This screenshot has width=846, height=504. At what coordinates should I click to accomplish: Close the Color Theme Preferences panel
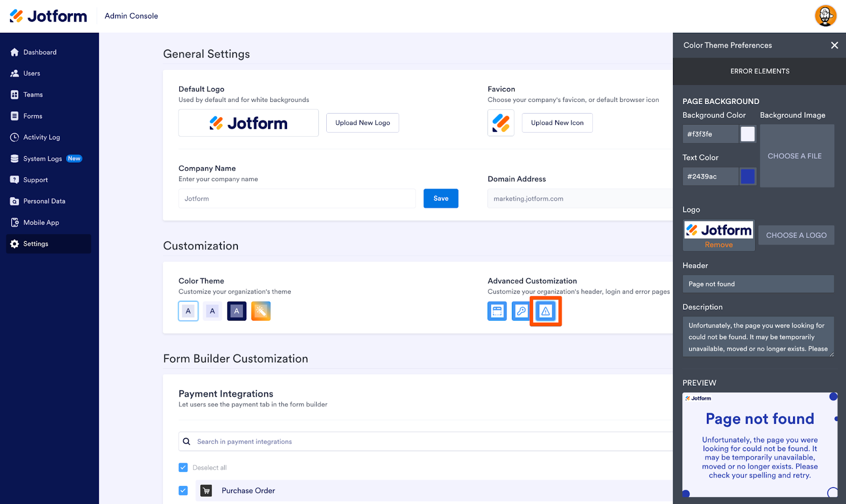(834, 45)
